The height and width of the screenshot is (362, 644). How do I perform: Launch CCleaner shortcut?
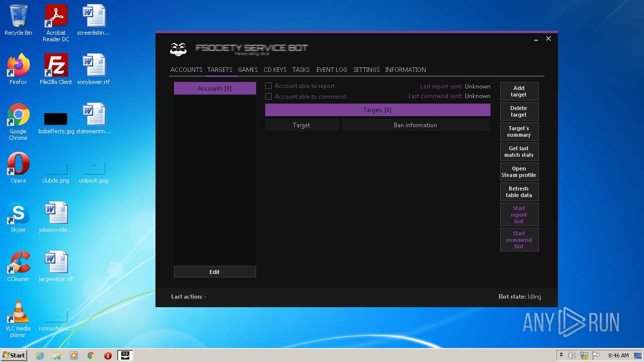click(x=18, y=266)
